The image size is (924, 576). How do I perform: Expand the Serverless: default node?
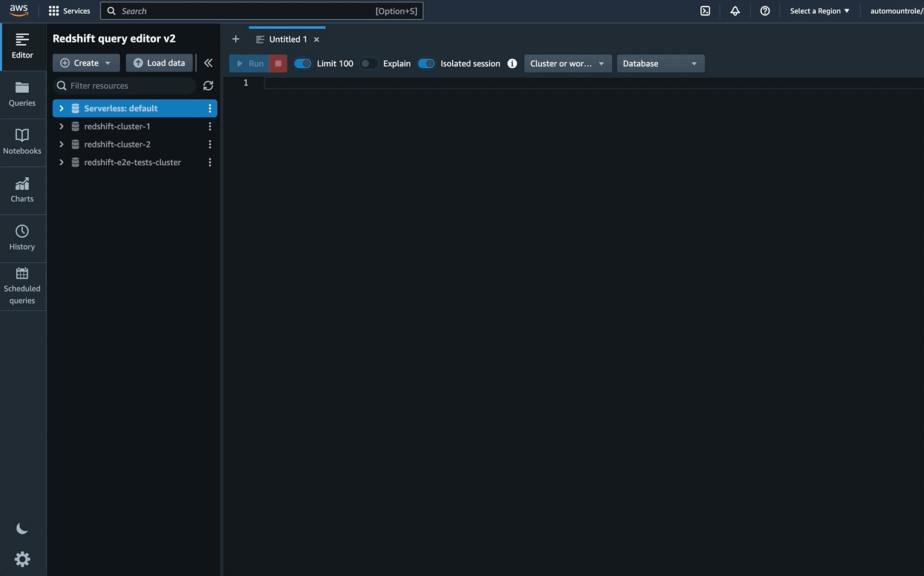[x=61, y=108]
